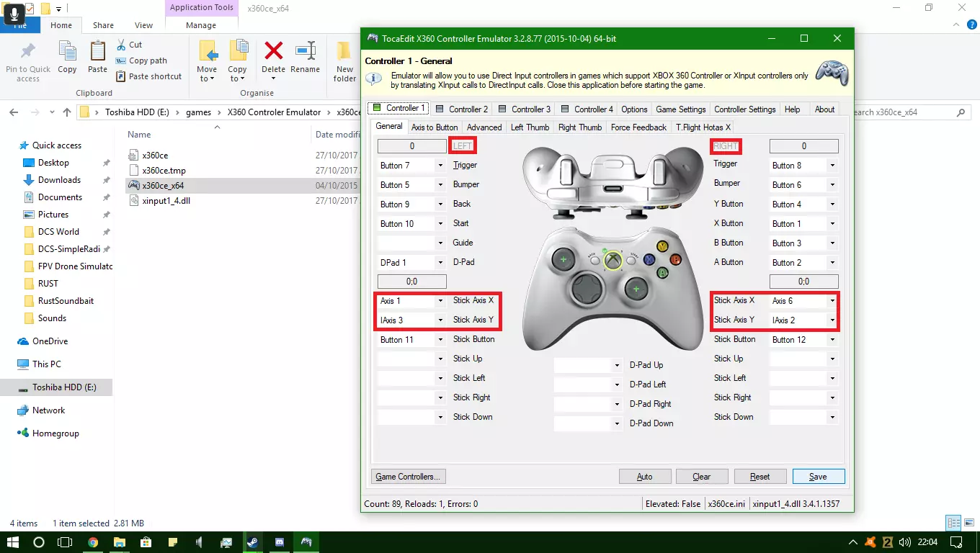Open the Left Trigger Button 7 dropdown
The width and height of the screenshot is (980, 553).
[x=440, y=166]
